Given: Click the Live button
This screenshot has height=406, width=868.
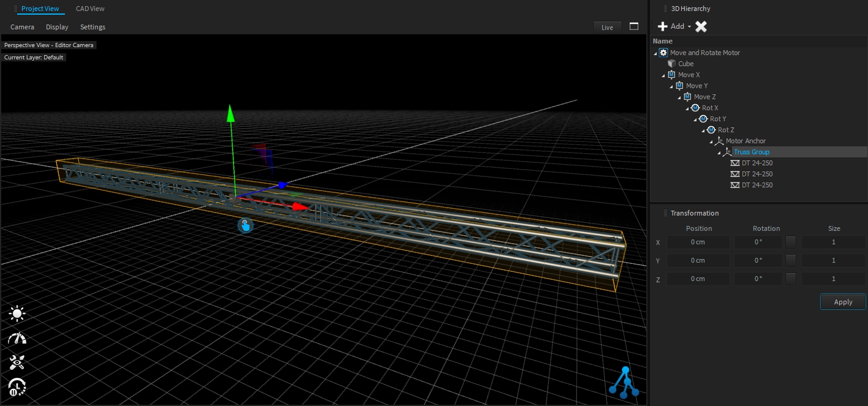Looking at the screenshot, I should 607,28.
